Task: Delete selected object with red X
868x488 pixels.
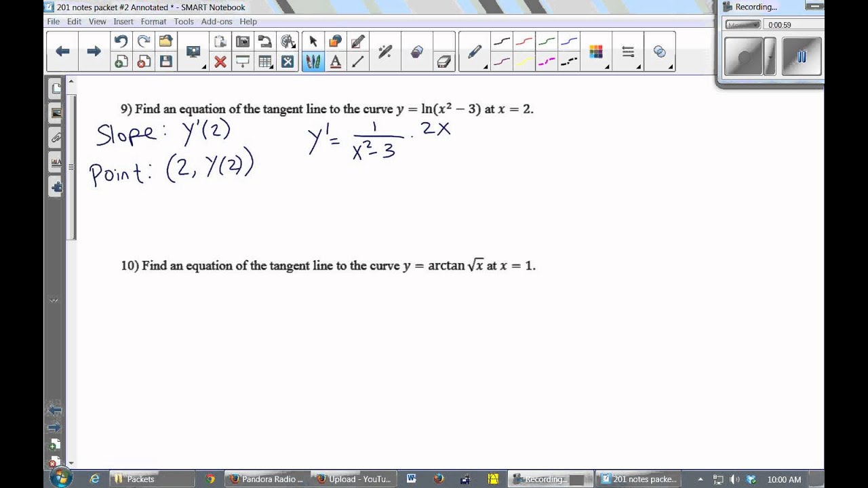Action: click(220, 62)
